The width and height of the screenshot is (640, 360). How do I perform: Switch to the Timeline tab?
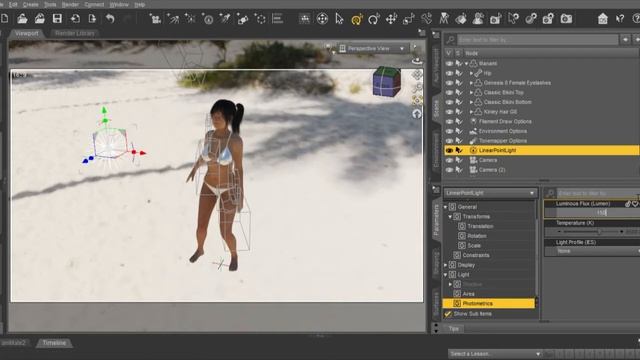pos(54,343)
